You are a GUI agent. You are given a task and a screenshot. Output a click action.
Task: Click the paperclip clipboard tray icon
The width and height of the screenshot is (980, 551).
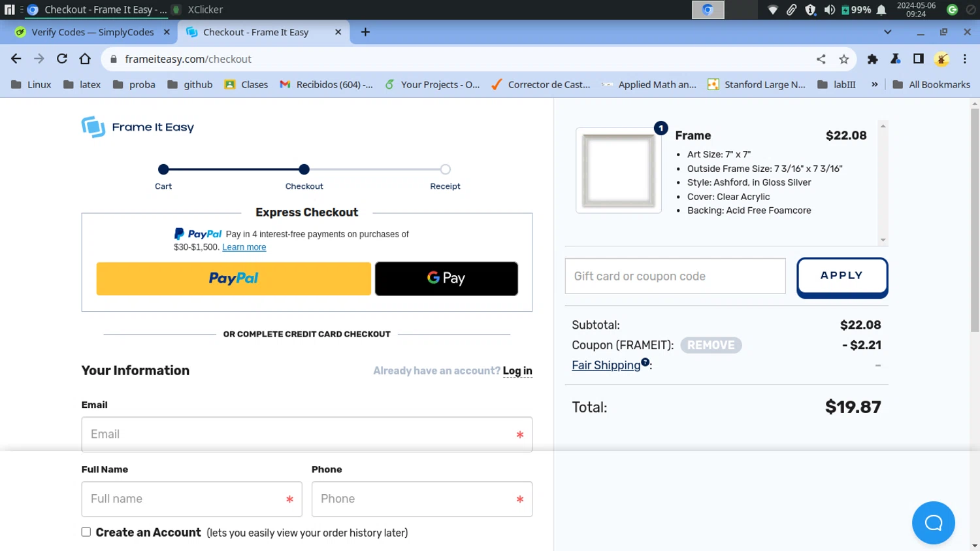coord(791,10)
